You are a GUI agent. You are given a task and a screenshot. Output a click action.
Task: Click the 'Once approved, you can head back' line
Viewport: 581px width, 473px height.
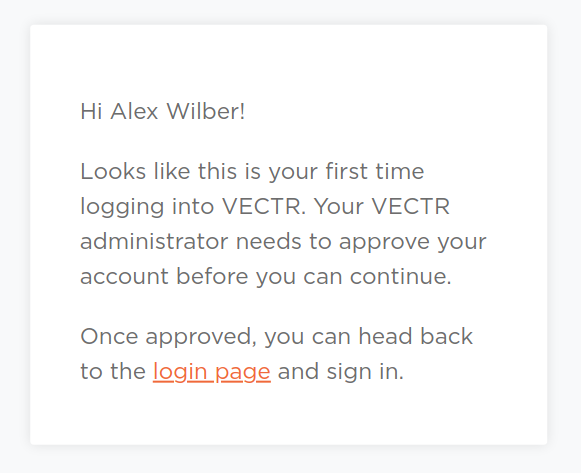tap(276, 337)
